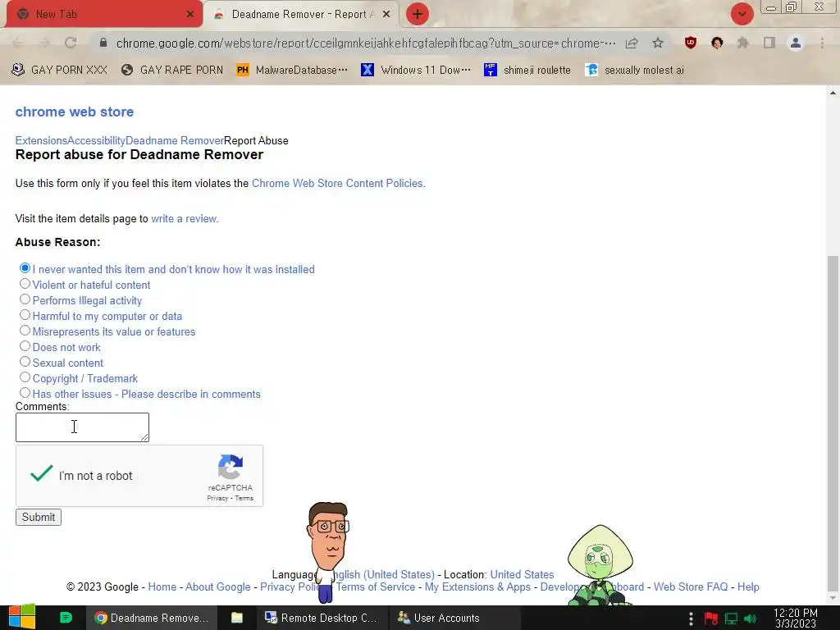Open the footer Home link
This screenshot has height=630, width=840.
pos(162,587)
